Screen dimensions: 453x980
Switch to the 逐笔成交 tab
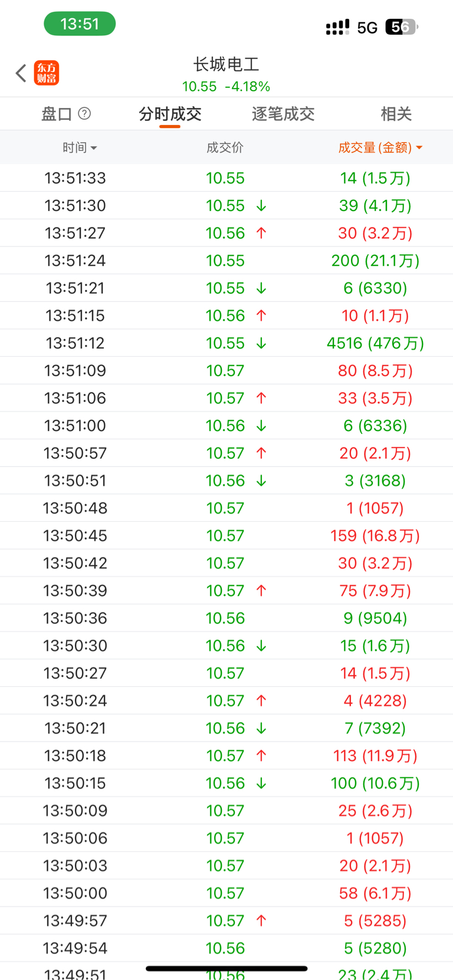283,114
